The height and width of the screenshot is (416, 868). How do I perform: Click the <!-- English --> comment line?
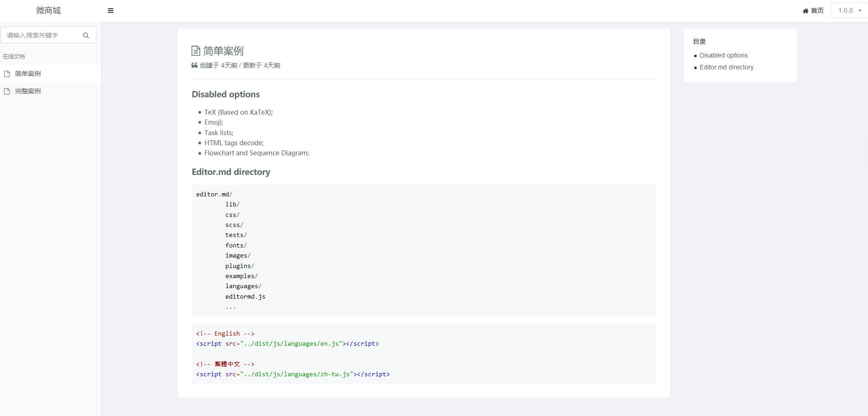pos(225,334)
